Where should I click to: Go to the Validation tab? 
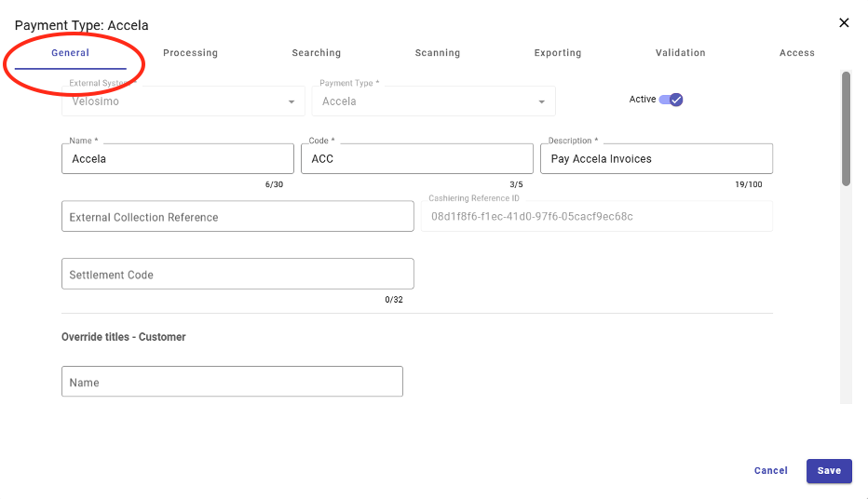point(681,52)
